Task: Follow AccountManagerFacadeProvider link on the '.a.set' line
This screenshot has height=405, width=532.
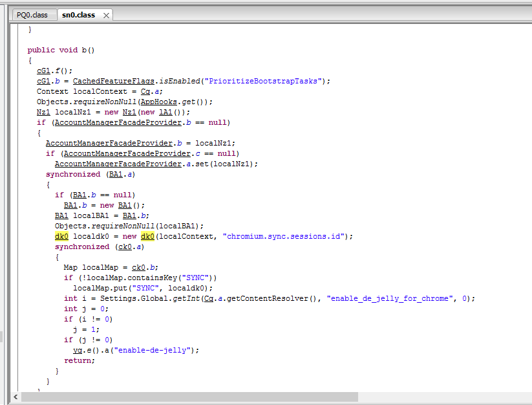Action: pos(118,164)
